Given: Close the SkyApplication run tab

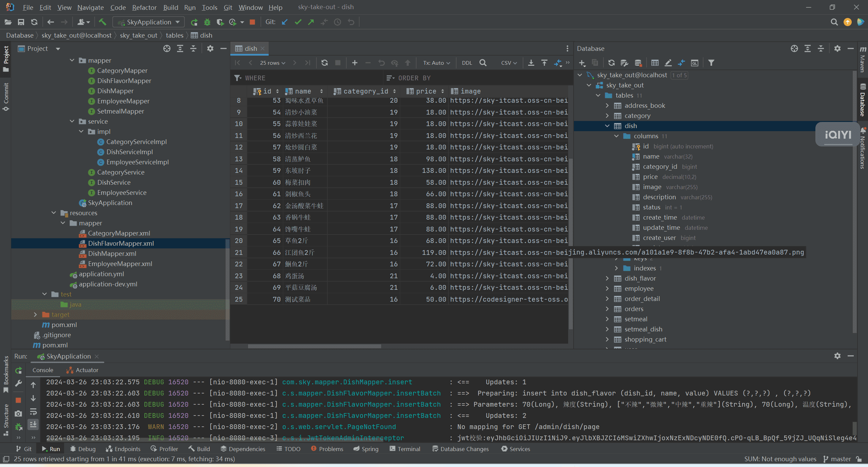Looking at the screenshot, I should pos(97,357).
